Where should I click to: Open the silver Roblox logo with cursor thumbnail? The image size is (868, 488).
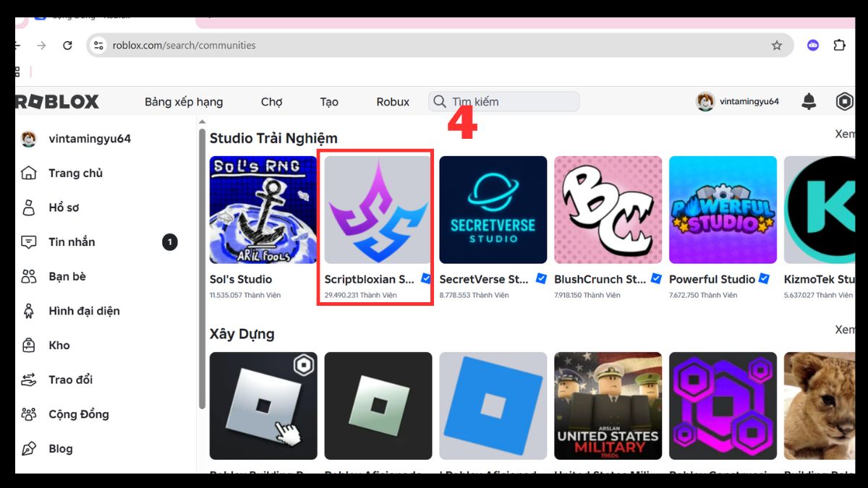263,406
